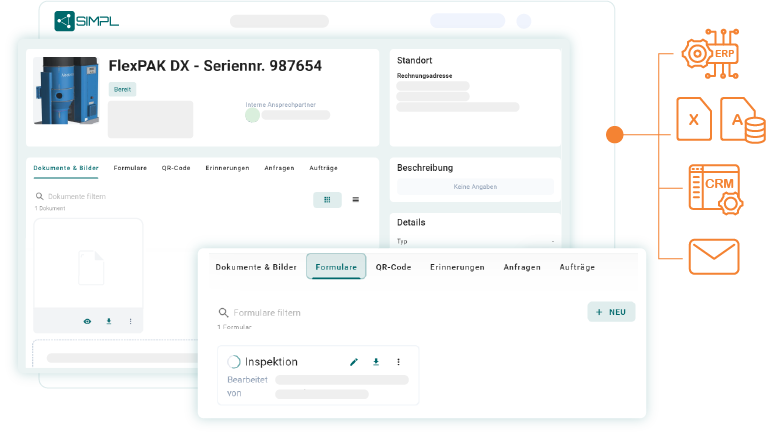
Task: Click the Inspektion progress circle icon
Action: (234, 362)
